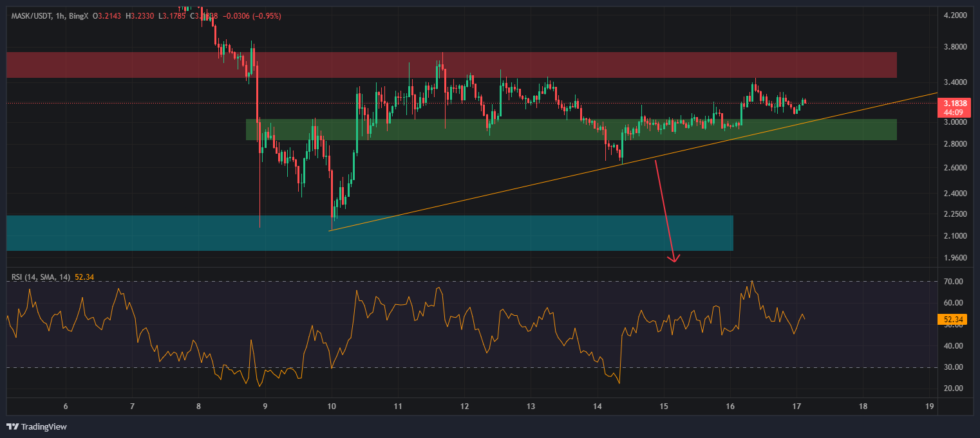The image size is (980, 438).
Task: Click the 30.00 RSI axis label
Action: point(953,367)
